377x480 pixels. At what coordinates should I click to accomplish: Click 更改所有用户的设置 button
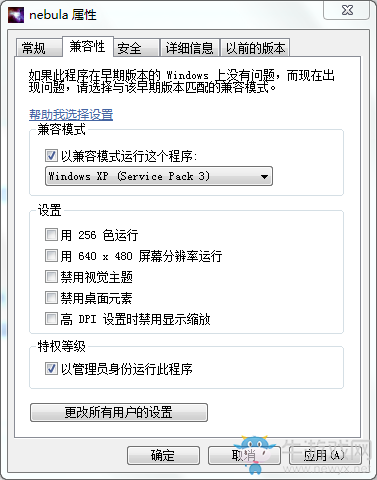tap(119, 412)
